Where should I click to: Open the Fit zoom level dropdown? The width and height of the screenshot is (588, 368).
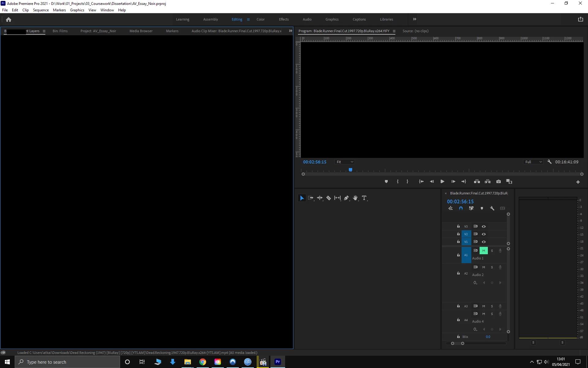[x=345, y=162]
